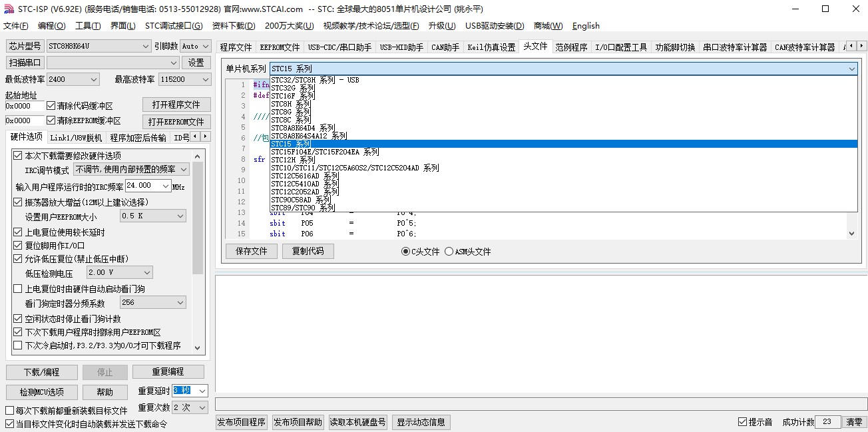Click 保存文件 button
868x432 pixels.
[x=251, y=251]
